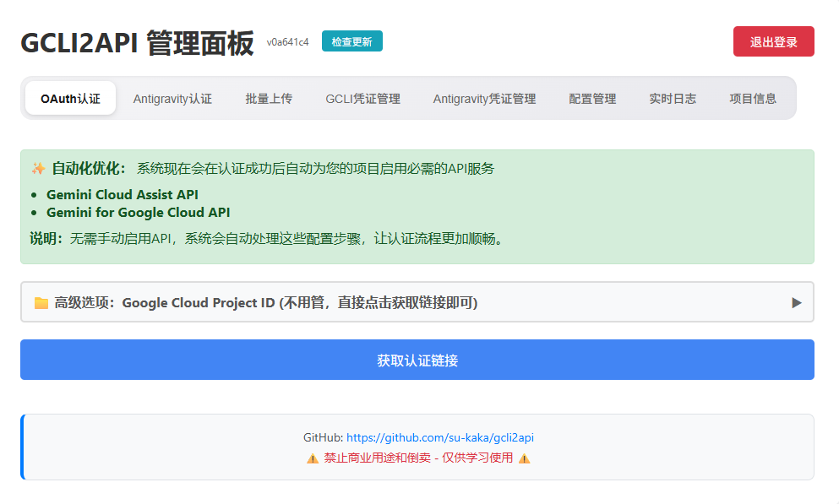This screenshot has height=504, width=839.
Task: Expand the 高级选项 Google Cloud Project ID section
Action: (x=417, y=302)
